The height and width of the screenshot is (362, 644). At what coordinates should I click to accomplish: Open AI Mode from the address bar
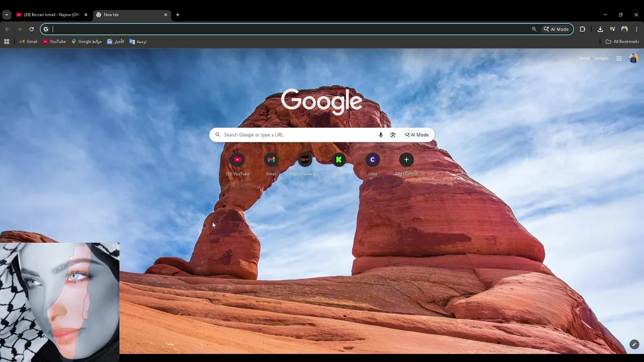pyautogui.click(x=556, y=29)
